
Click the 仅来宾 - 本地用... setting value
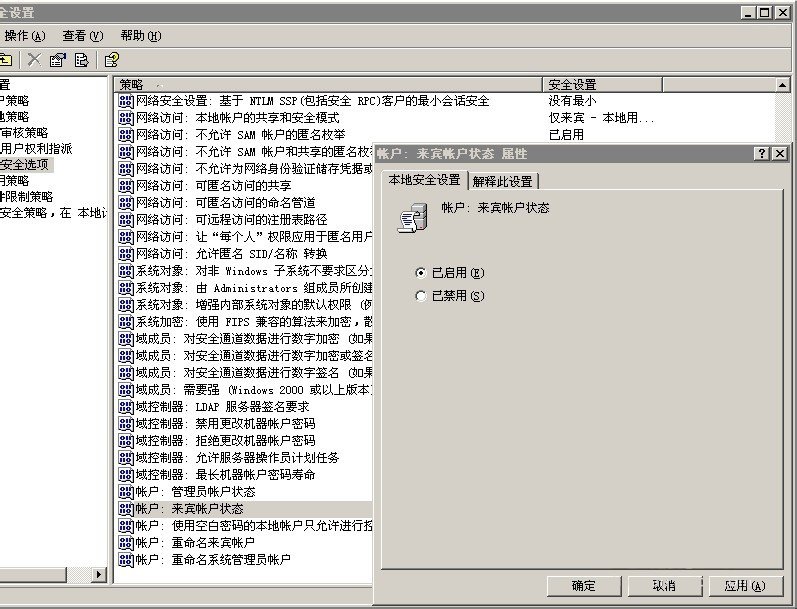pos(601,118)
